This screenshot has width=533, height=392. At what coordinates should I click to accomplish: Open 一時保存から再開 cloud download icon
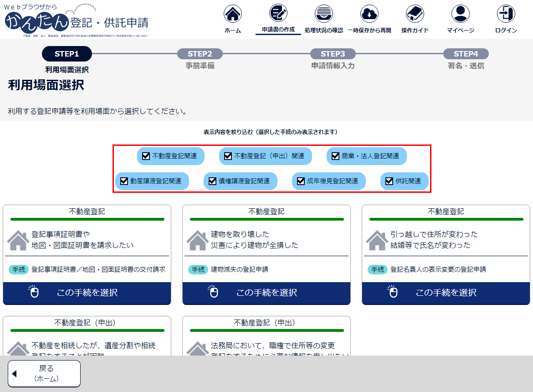[x=369, y=14]
